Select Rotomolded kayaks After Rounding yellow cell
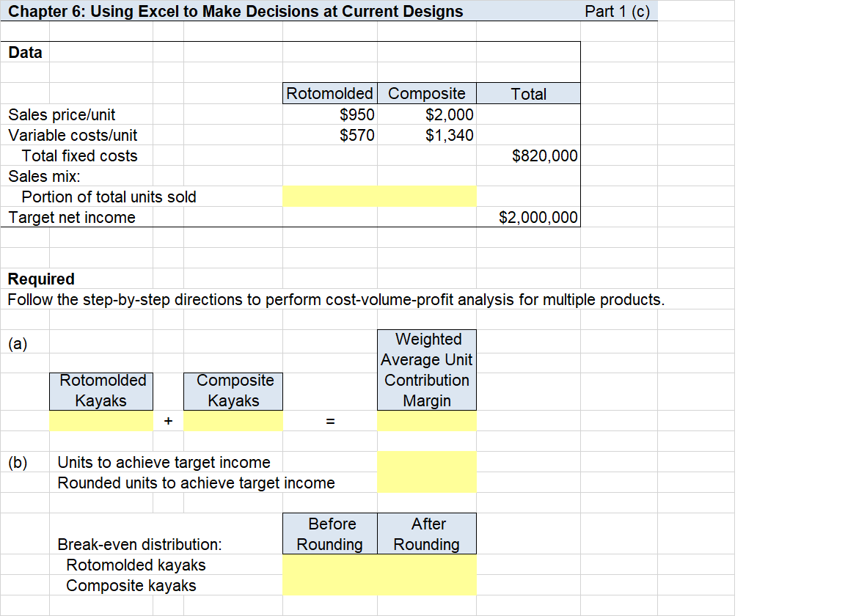This screenshot has height=616, width=845. coord(427,565)
